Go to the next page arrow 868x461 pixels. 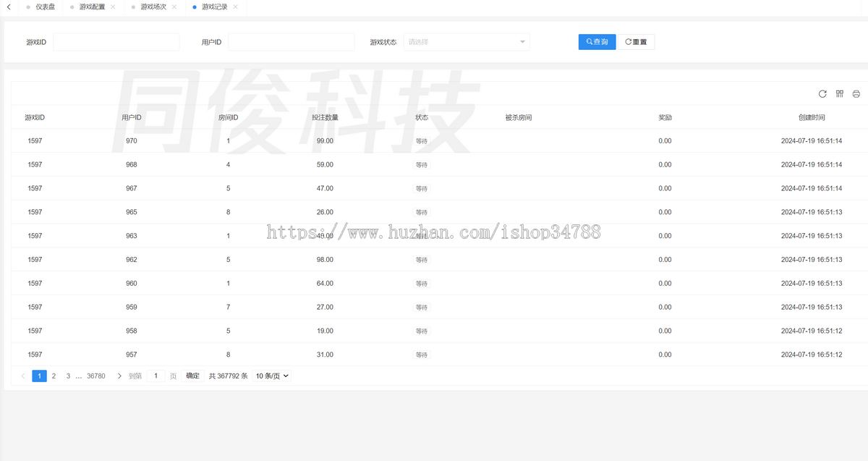[x=119, y=376]
